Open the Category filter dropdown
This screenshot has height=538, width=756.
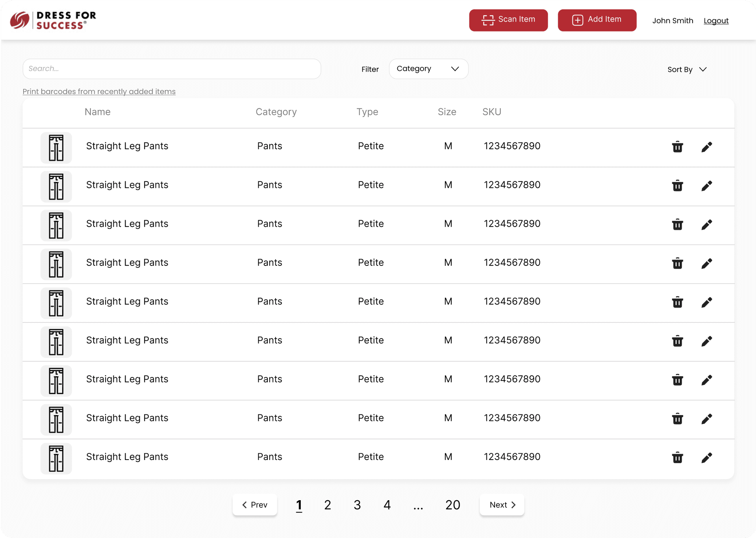pos(428,69)
